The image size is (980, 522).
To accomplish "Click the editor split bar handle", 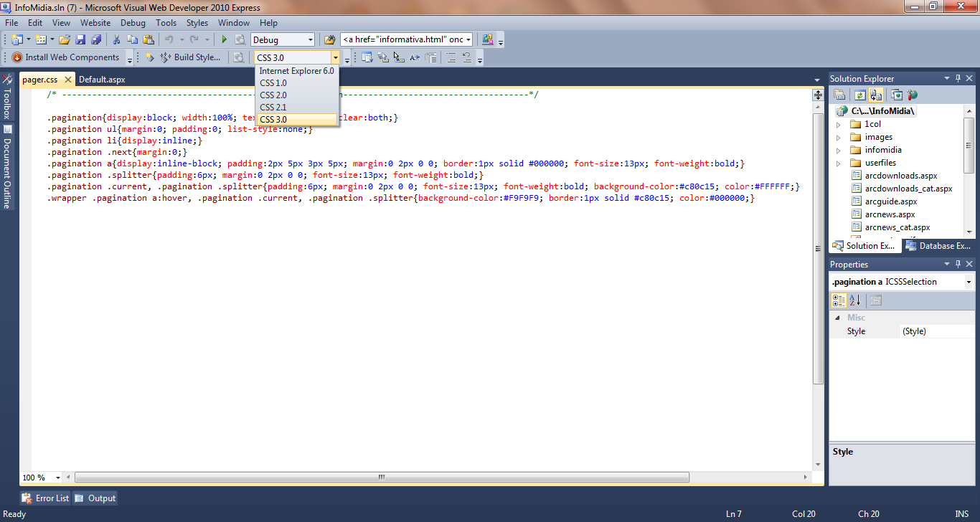I will 817,95.
